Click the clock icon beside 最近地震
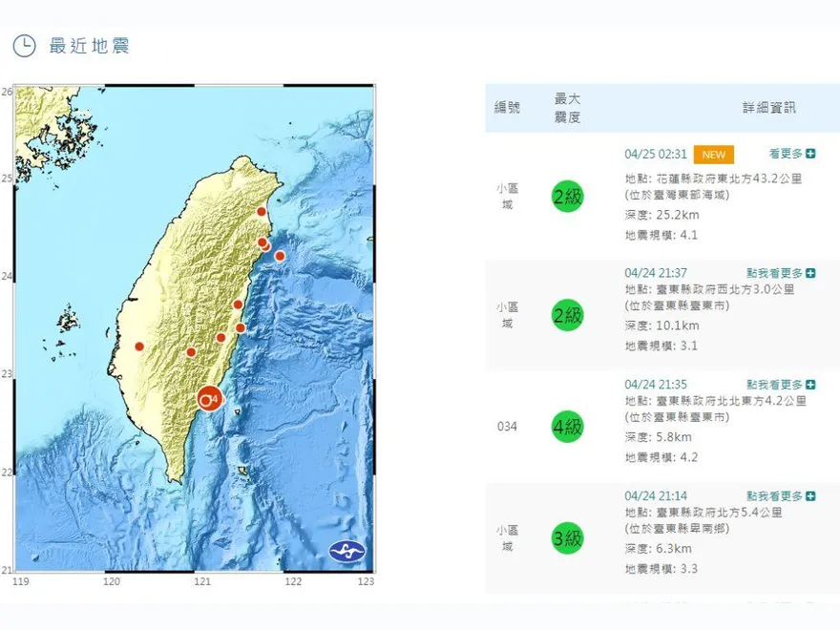 (24, 45)
